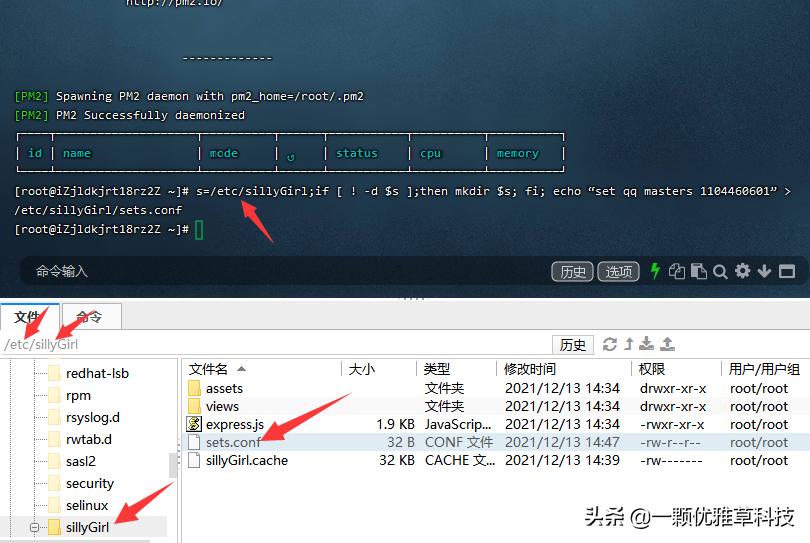Click the 选项 button in terminal toolbar
The width and height of the screenshot is (810, 543).
click(x=618, y=271)
